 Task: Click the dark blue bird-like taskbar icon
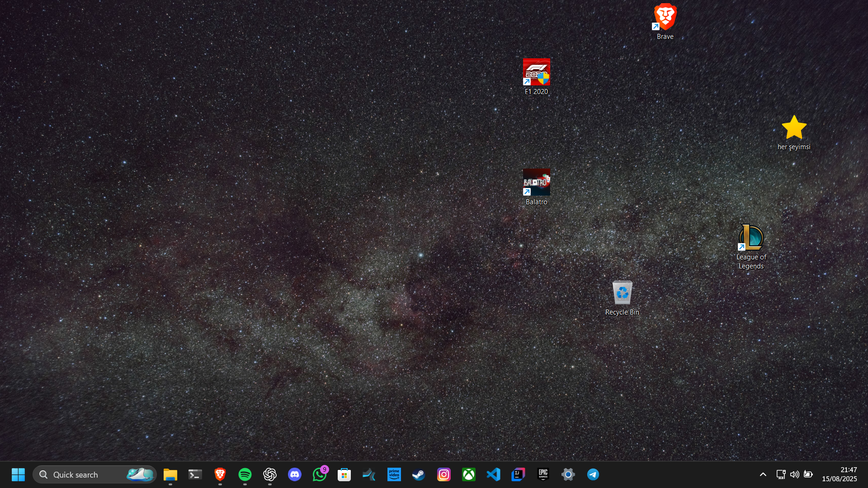point(369,474)
